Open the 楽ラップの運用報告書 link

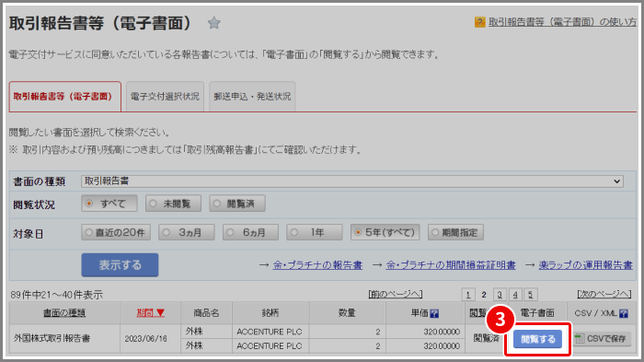point(586,265)
